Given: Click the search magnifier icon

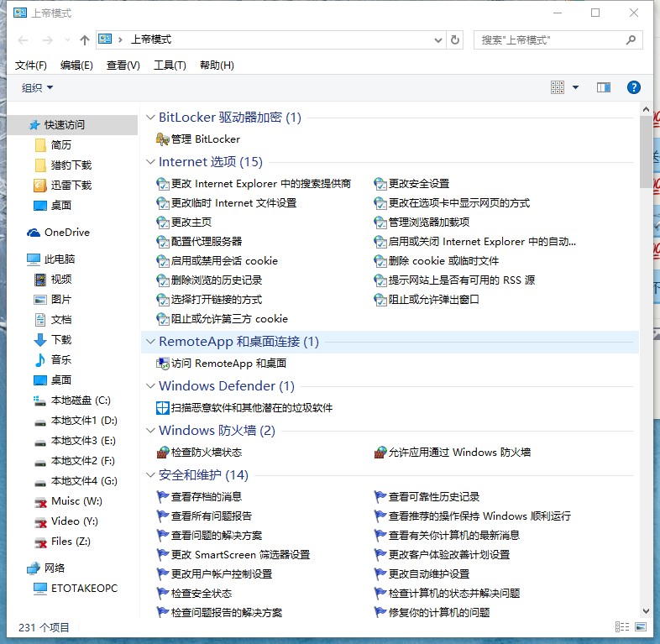Looking at the screenshot, I should [x=631, y=40].
